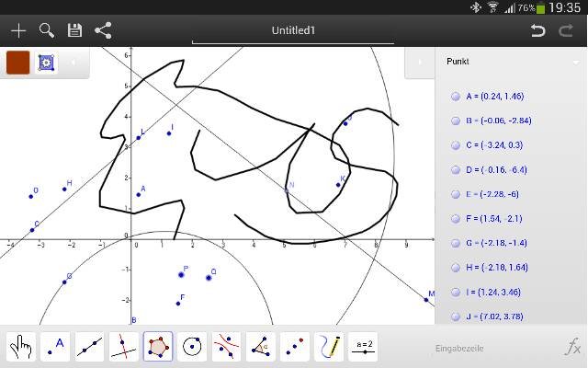Toggle visibility of point I

click(x=456, y=293)
